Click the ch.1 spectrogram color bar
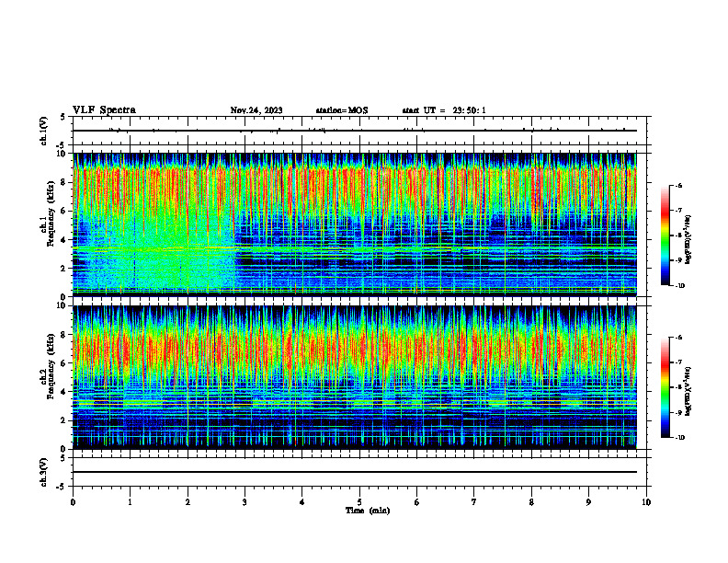Image resolution: width=728 pixels, height=563 pixels. tap(665, 236)
